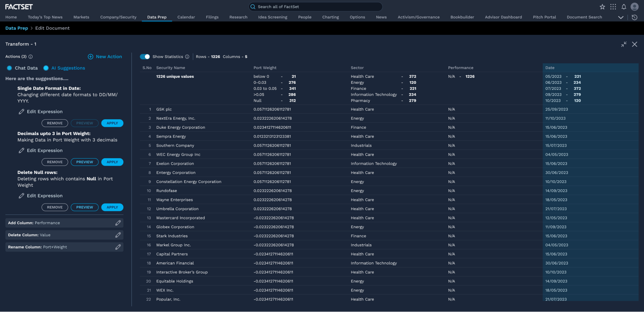Viewport: 644px width, 312px height.
Task: Click the favorites star icon
Action: pyautogui.click(x=602, y=7)
